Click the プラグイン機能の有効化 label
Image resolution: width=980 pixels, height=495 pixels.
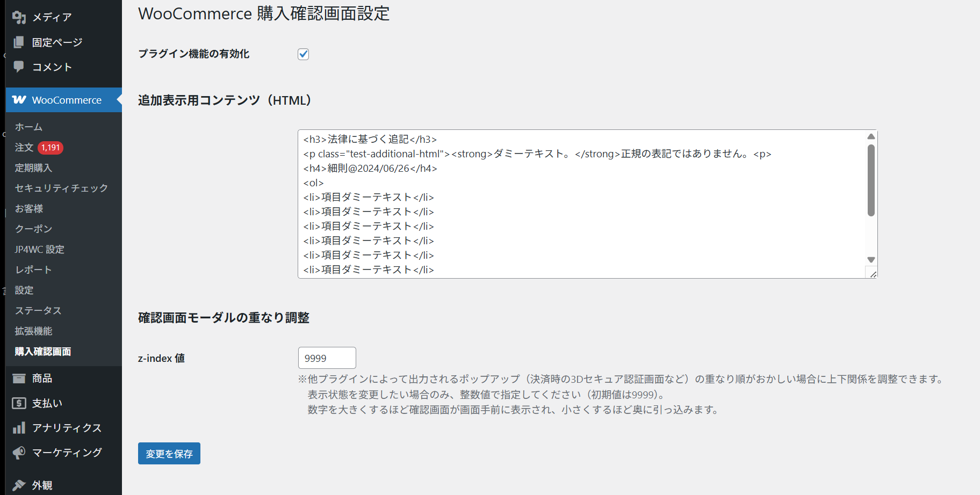click(194, 54)
